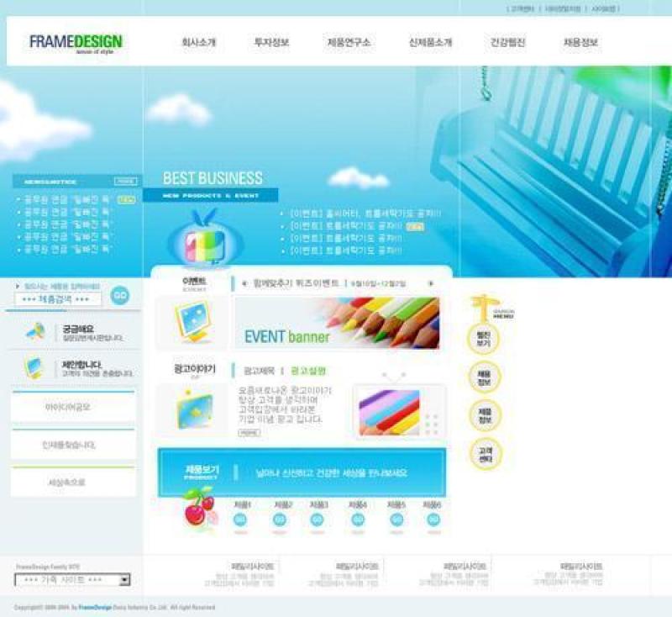Click the megaphone icon beside 궁금해요
The width and height of the screenshot is (672, 617).
[x=35, y=332]
